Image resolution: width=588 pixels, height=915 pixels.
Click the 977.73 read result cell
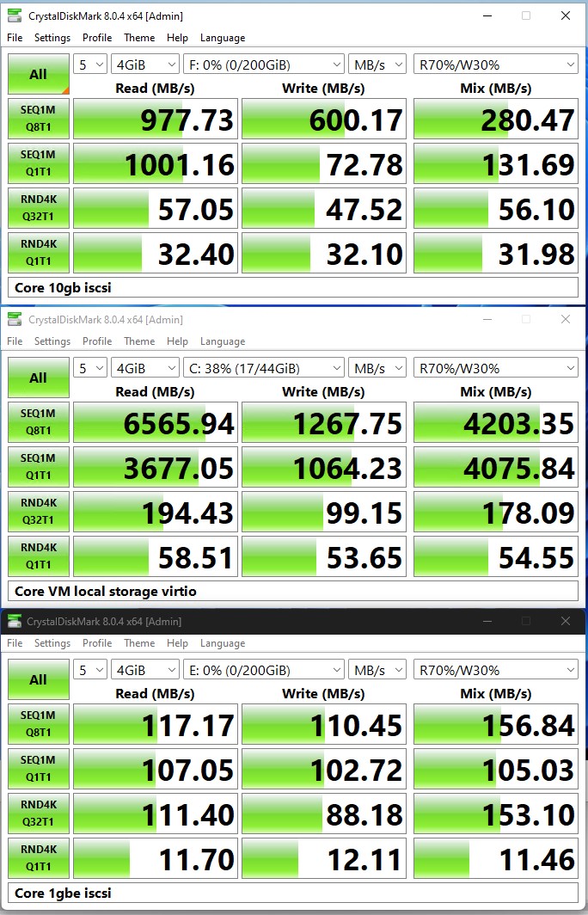pos(155,119)
